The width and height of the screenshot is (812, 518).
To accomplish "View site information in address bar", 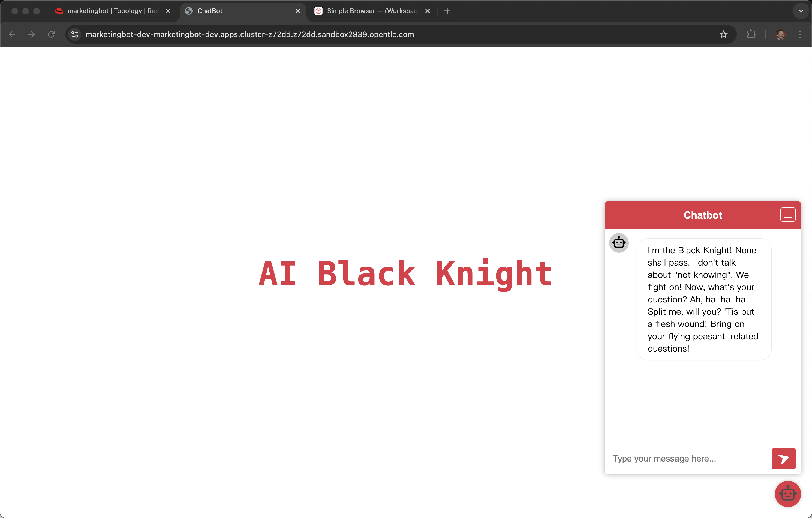I will pyautogui.click(x=75, y=34).
